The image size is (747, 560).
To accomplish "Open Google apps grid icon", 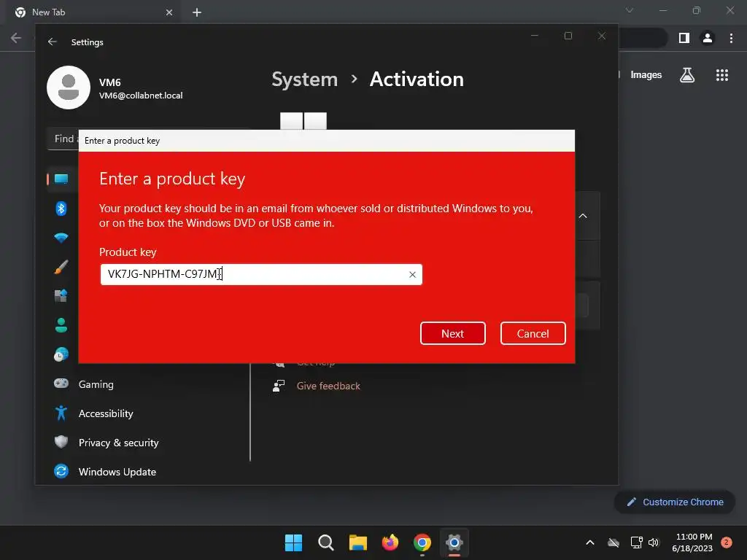I will [722, 75].
